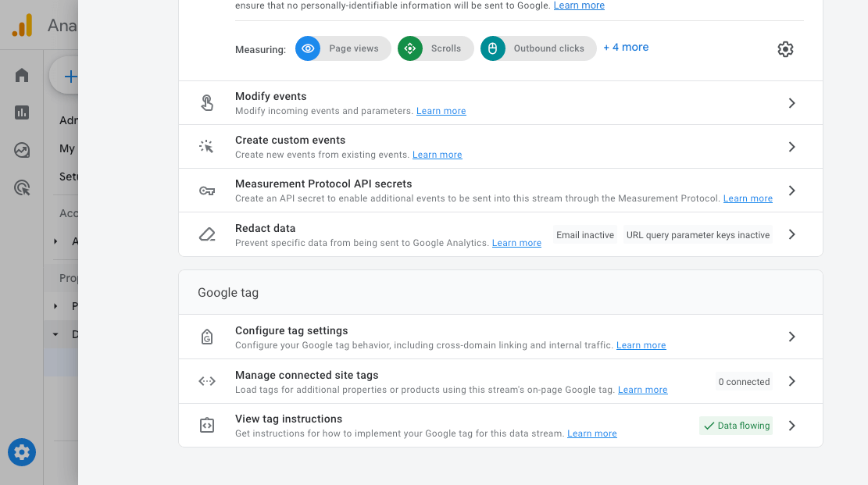868x485 pixels.
Task: Expand the Create custom events chevron
Action: coord(791,147)
